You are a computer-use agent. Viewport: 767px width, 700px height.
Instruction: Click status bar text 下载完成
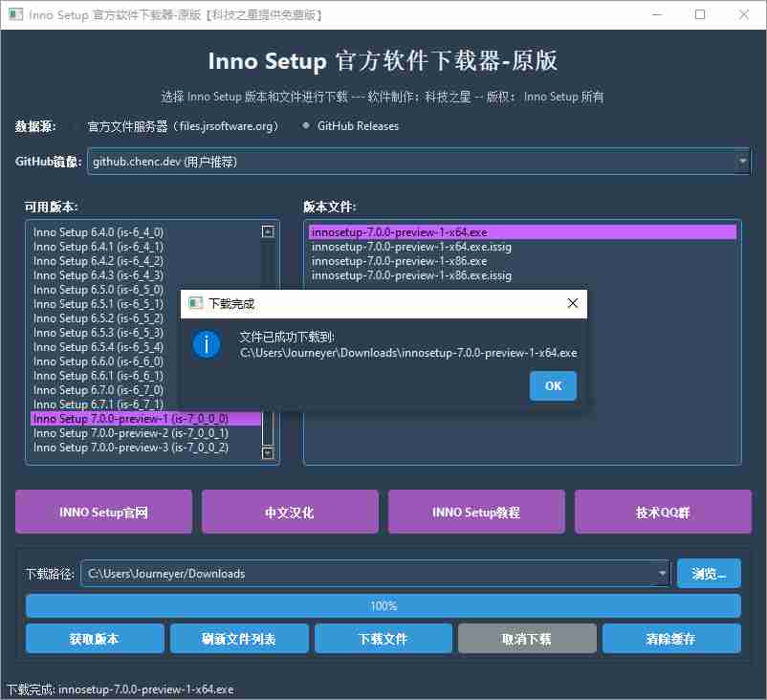click(121, 689)
